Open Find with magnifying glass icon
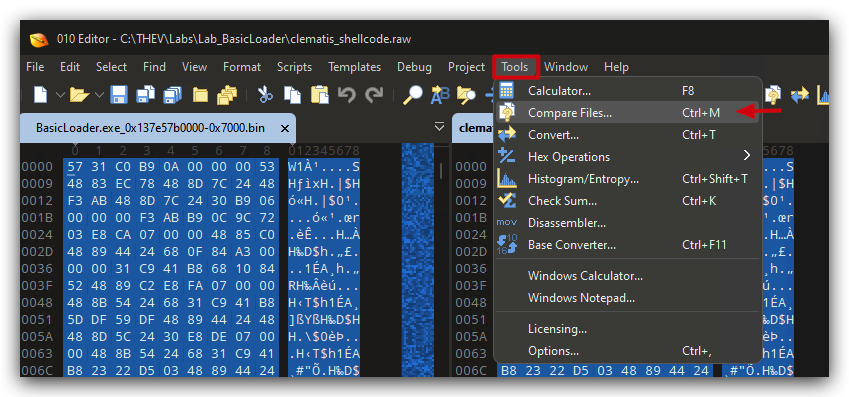Screen dimensions: 849x397 coord(413,95)
